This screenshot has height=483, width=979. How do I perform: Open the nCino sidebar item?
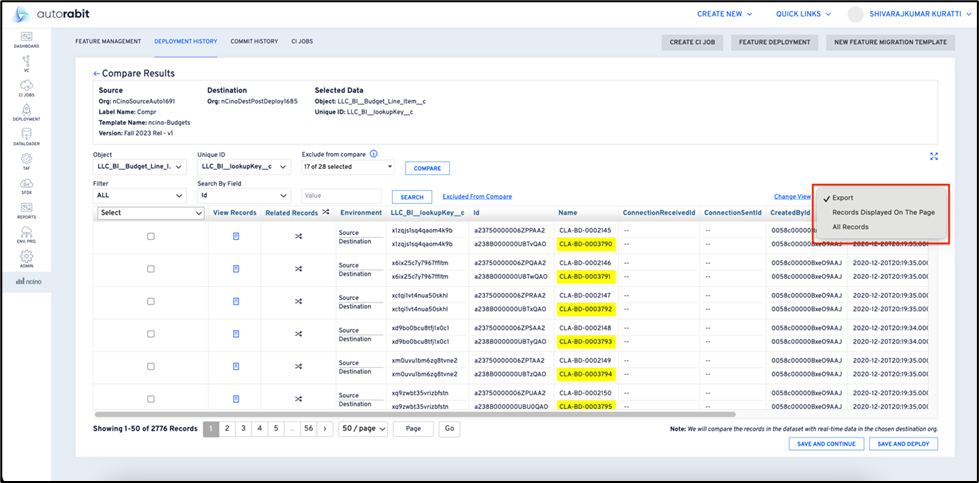tap(26, 281)
